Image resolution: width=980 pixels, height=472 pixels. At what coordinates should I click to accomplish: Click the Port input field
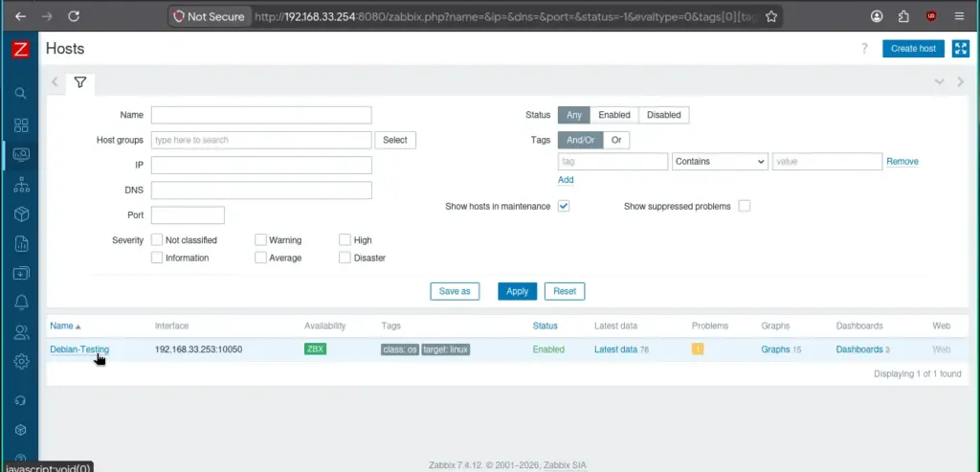coord(188,215)
